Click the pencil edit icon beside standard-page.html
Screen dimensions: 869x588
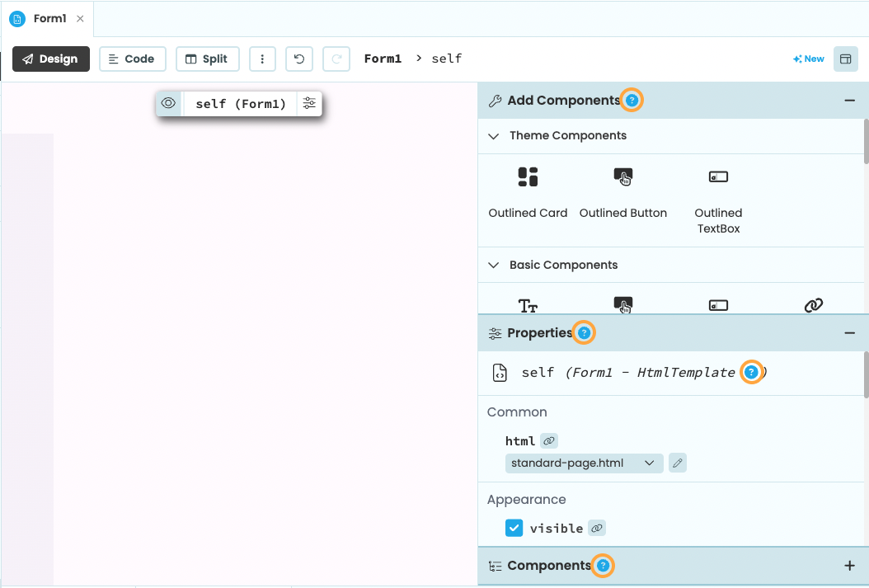(x=677, y=463)
